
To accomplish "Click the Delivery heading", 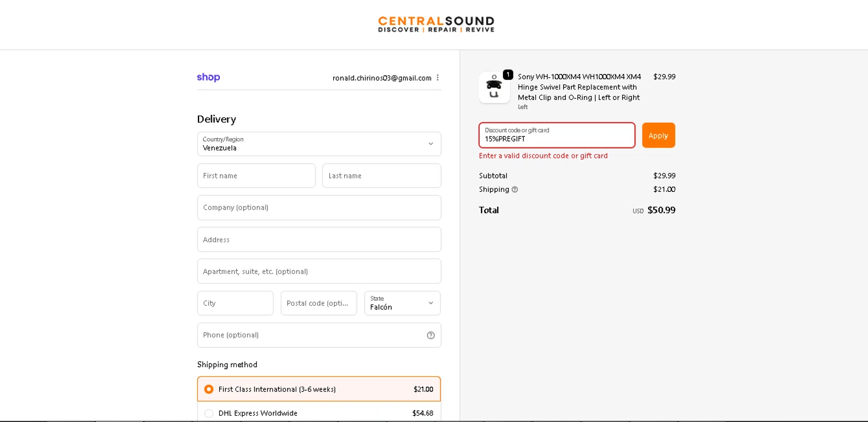I will (216, 119).
